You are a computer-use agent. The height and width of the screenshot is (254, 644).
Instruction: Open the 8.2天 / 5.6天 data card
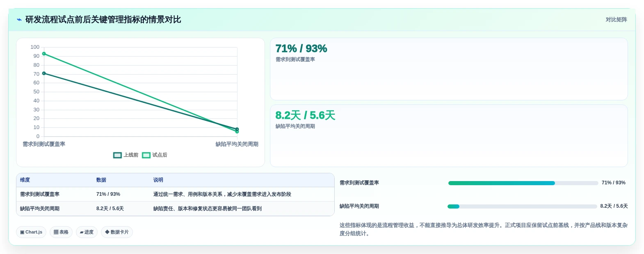point(449,136)
